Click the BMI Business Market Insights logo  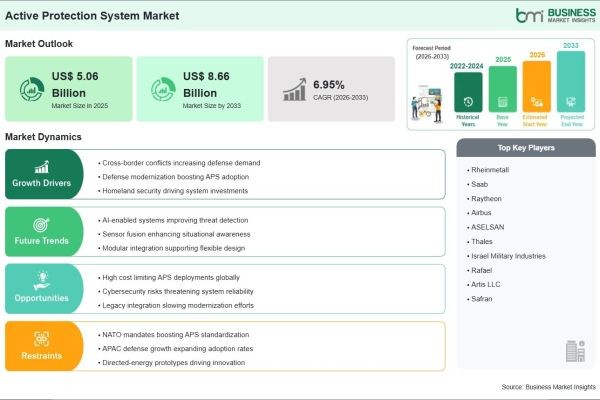pos(556,15)
